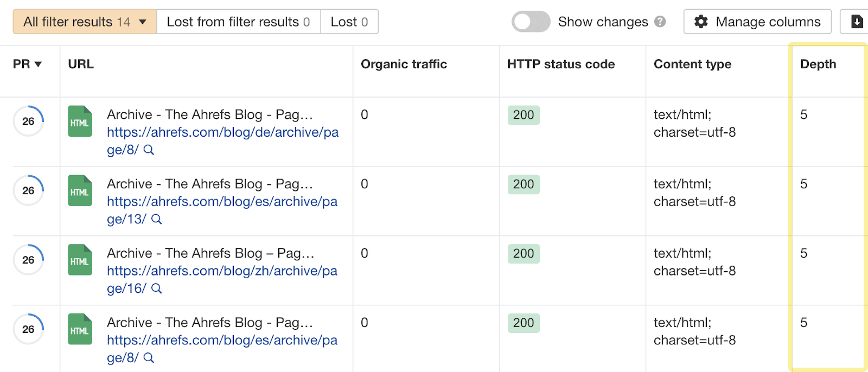Click the PR 26 circle in second row
This screenshot has width=868, height=372.
coord(28,191)
